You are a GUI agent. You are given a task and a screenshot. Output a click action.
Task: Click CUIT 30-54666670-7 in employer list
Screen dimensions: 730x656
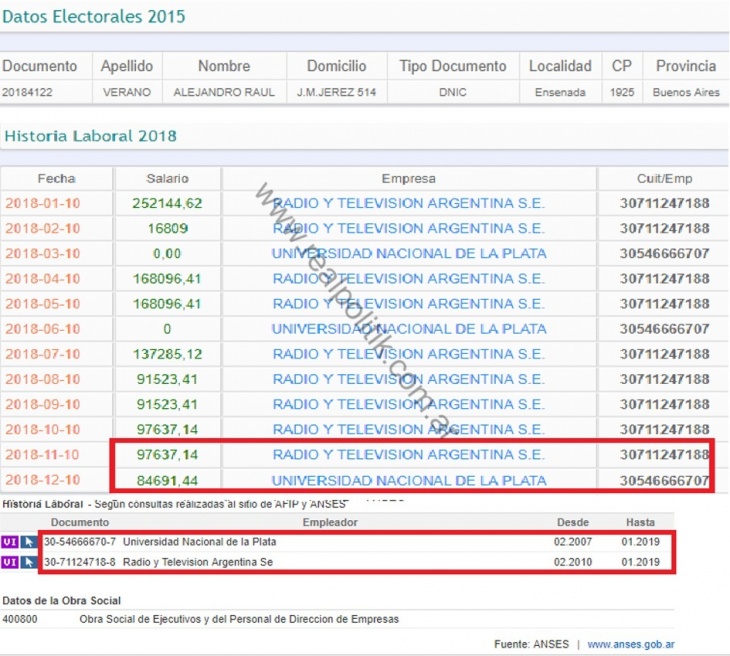pos(80,542)
